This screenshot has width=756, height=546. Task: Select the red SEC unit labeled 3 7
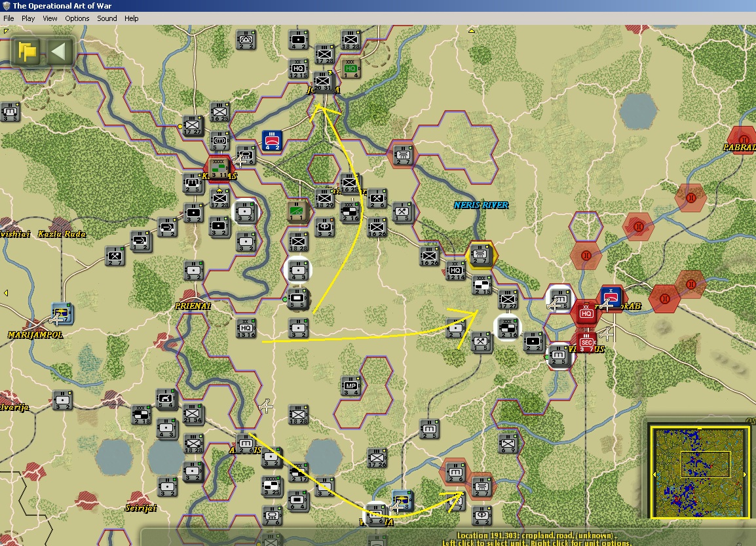pos(586,343)
